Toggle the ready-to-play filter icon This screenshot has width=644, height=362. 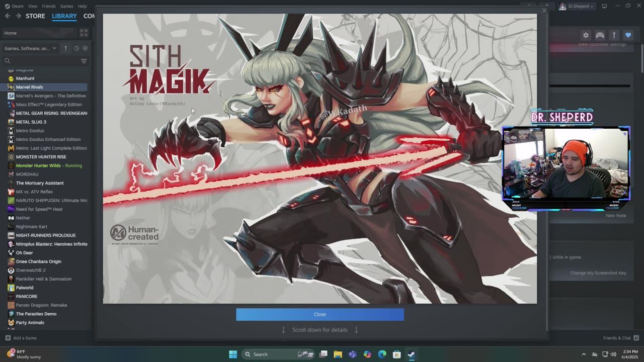(x=85, y=48)
